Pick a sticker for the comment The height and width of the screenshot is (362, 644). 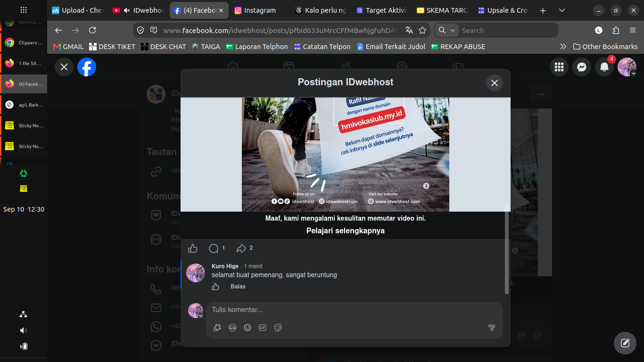278,328
